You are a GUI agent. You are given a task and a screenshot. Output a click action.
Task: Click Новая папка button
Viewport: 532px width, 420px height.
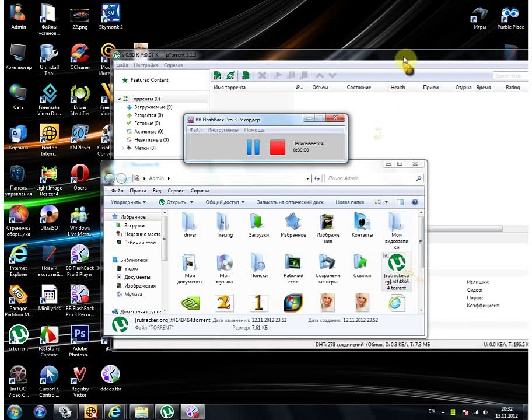350,202
